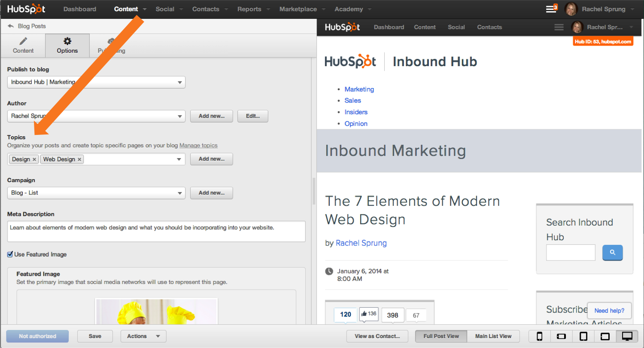Click the 120 share count box
The image size is (644, 348).
tap(346, 314)
